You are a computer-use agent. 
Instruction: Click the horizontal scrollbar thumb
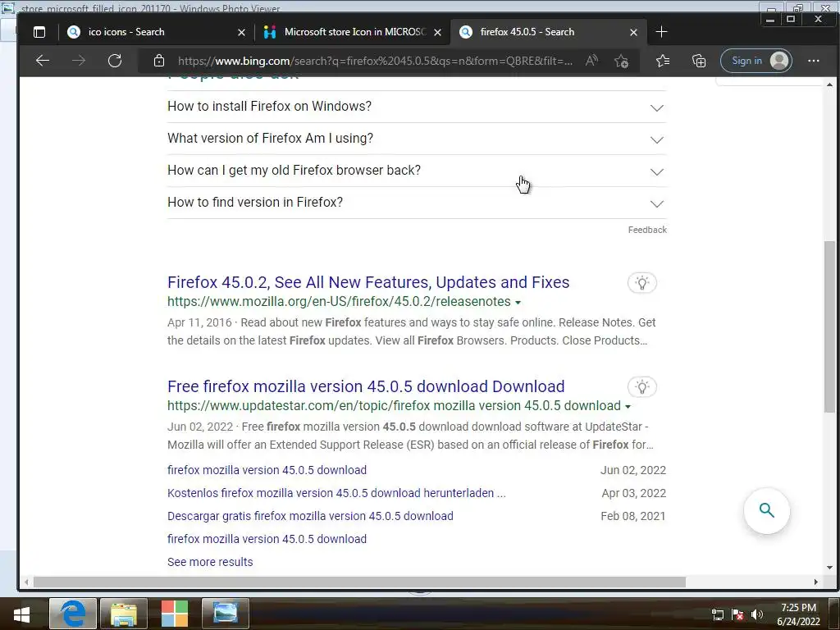(x=359, y=582)
